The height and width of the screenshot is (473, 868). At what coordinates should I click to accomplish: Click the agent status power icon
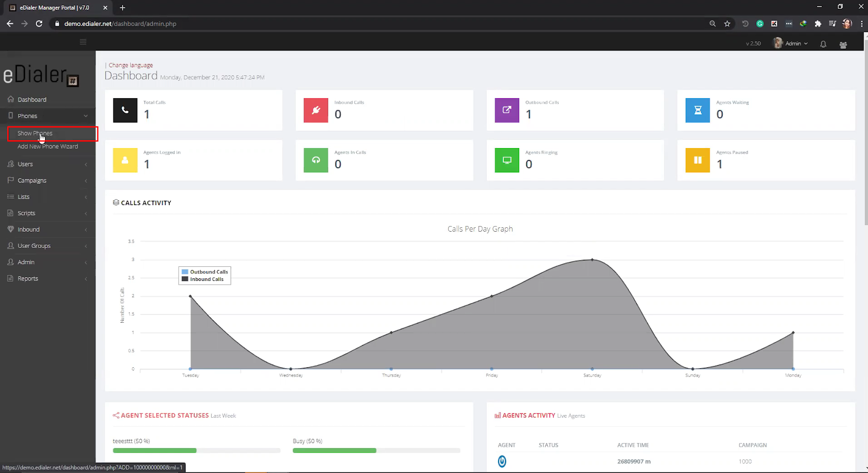tap(502, 461)
